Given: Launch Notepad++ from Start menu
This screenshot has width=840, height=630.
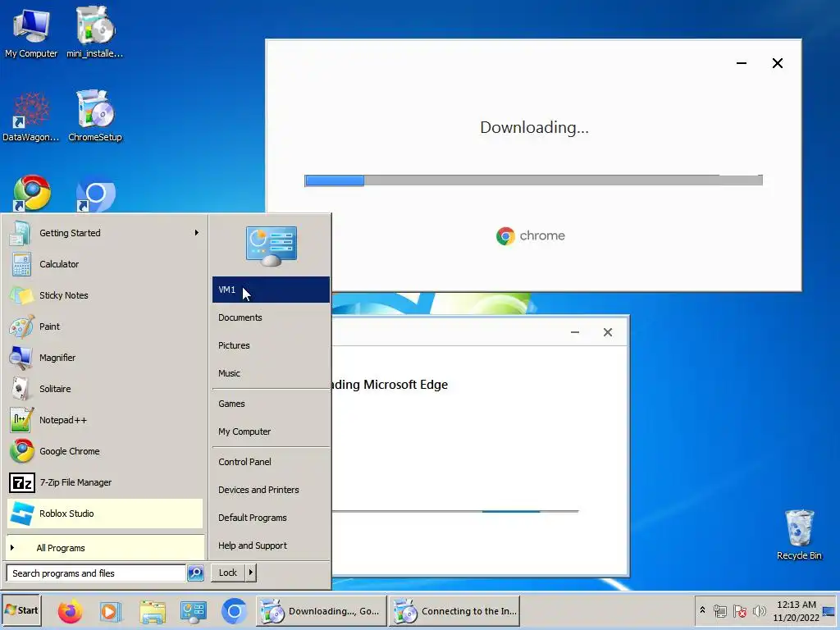Looking at the screenshot, I should click(x=105, y=420).
